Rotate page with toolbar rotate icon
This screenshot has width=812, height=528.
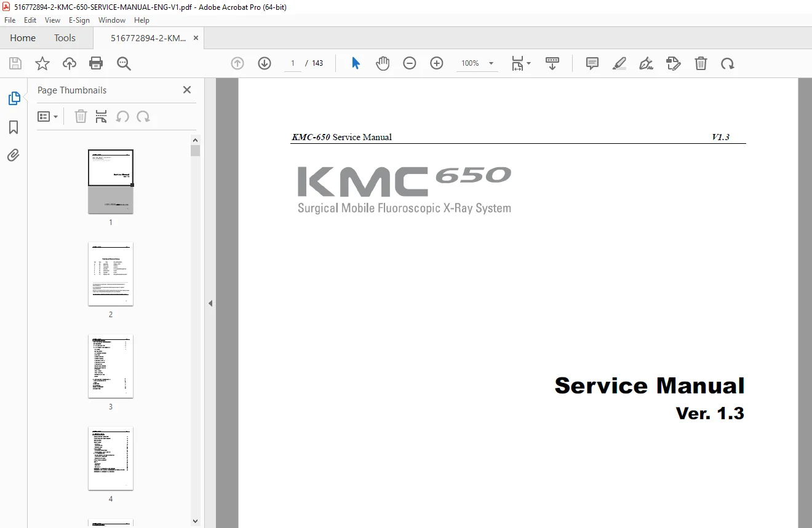728,63
